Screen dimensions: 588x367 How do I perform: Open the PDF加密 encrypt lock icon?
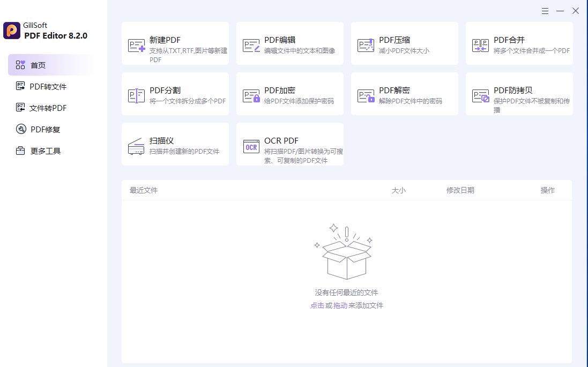tap(251, 96)
